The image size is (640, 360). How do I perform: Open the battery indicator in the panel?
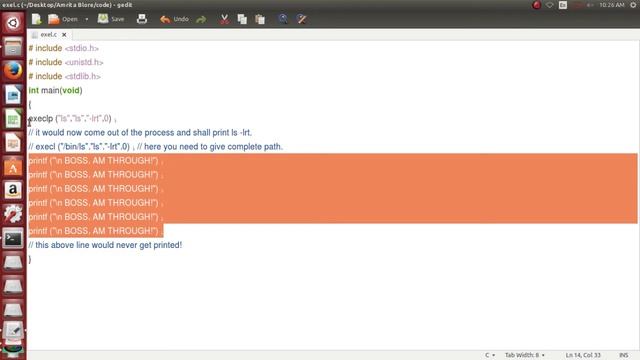point(577,5)
